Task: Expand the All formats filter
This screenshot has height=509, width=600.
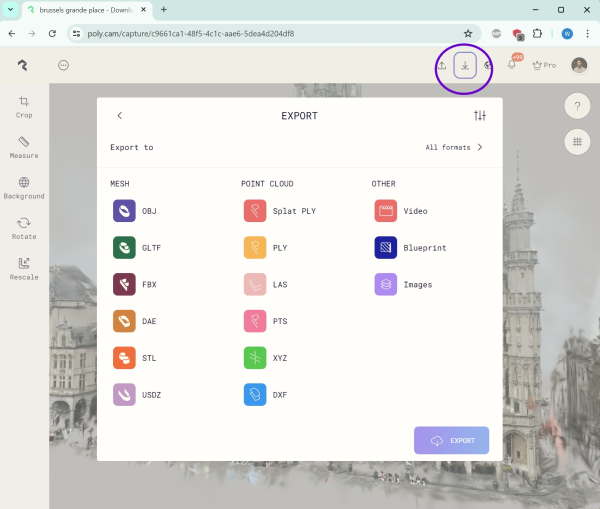Action: tap(455, 147)
